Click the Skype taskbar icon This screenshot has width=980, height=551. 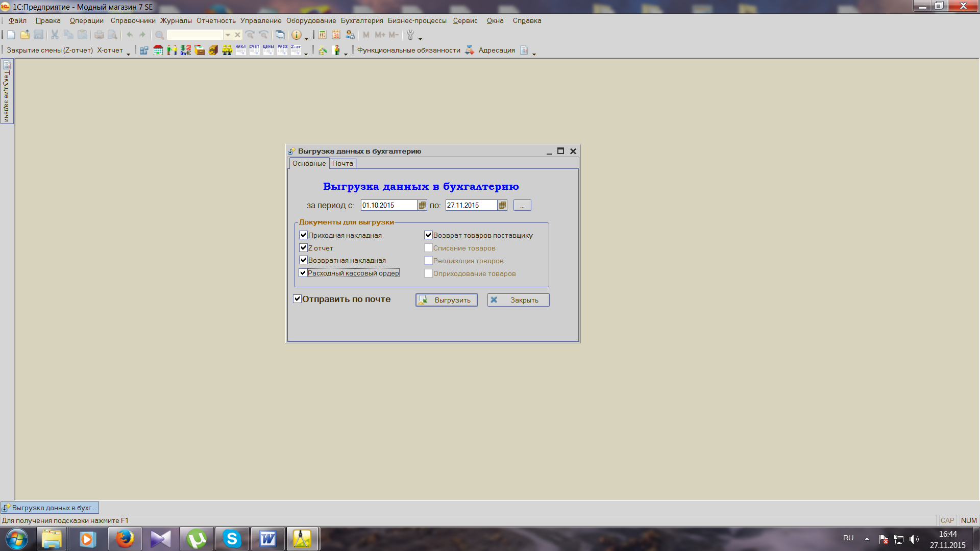click(232, 539)
